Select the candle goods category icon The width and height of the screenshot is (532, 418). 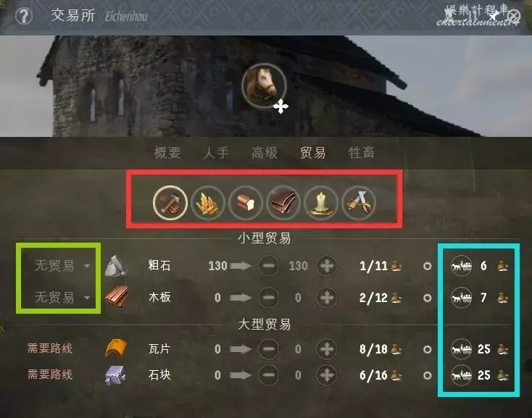[x=321, y=203]
